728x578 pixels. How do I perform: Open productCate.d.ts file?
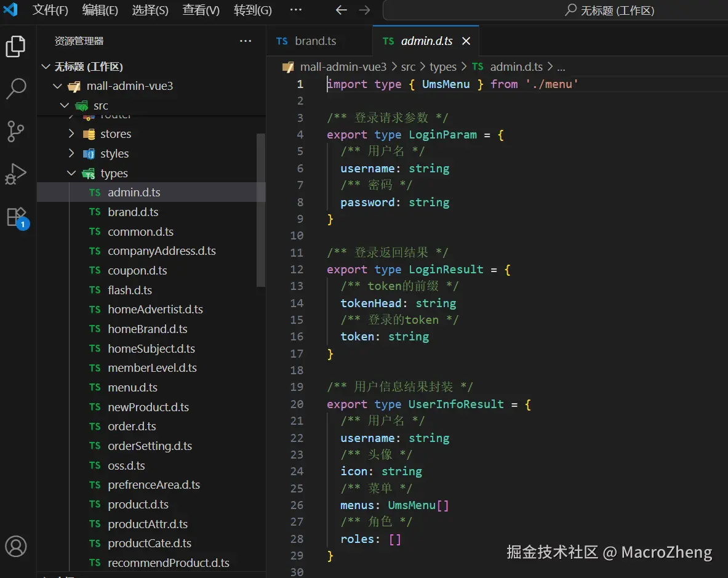tap(151, 543)
